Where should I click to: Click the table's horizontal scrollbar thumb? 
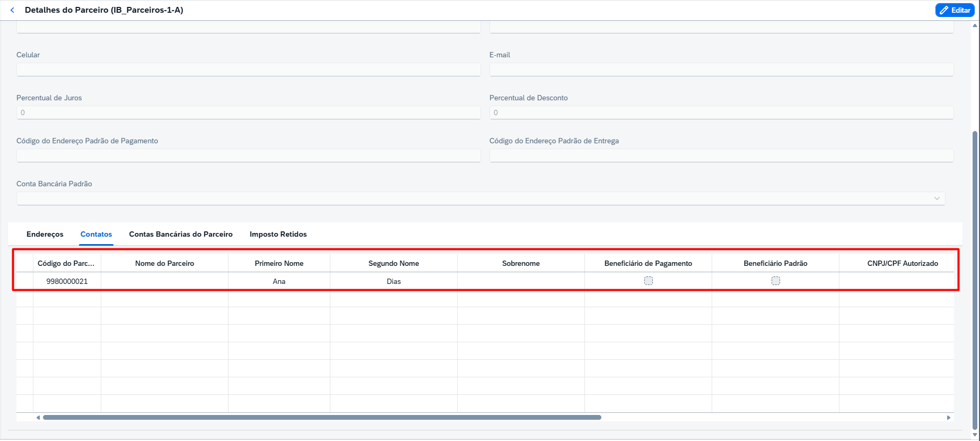(x=322, y=418)
